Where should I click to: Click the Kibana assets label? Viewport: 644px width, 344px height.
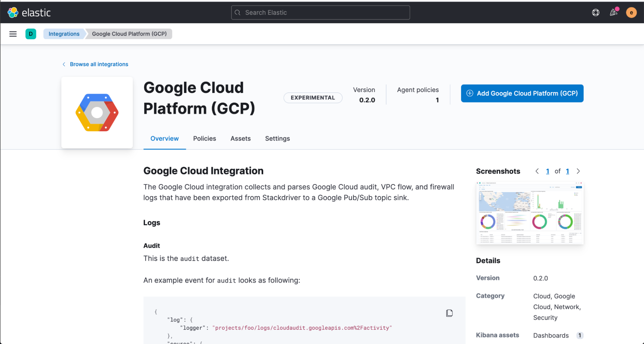[x=497, y=335]
